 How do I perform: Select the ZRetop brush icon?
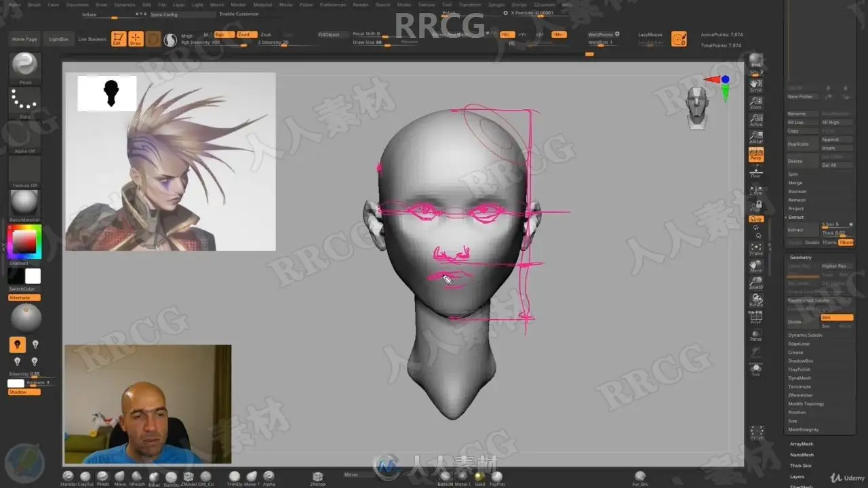coord(317,478)
